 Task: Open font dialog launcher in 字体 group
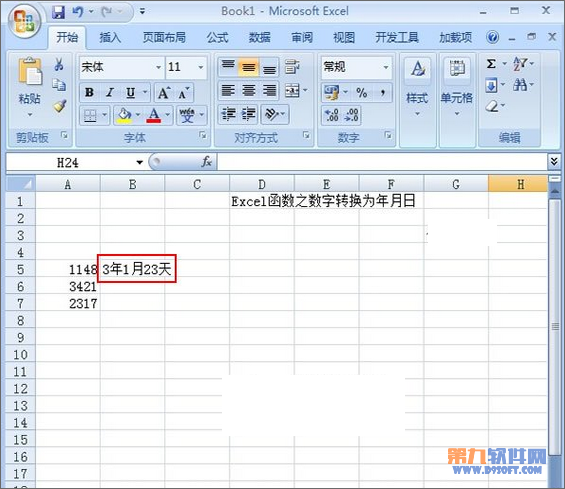203,135
